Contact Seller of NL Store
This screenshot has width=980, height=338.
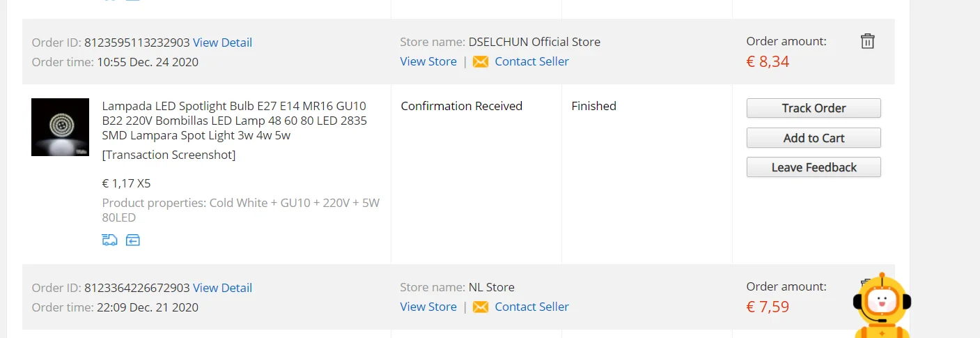click(x=531, y=307)
